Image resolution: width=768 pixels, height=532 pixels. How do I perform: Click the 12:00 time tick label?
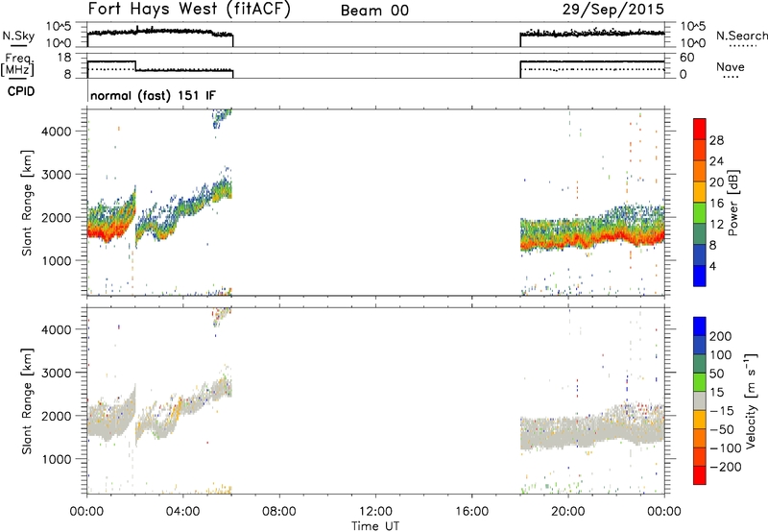point(375,512)
